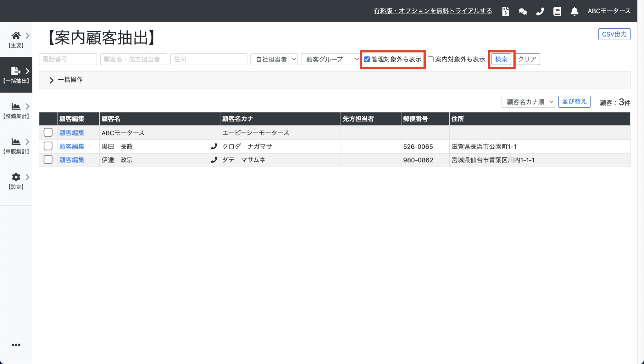Click the phone icon in header

click(x=540, y=11)
